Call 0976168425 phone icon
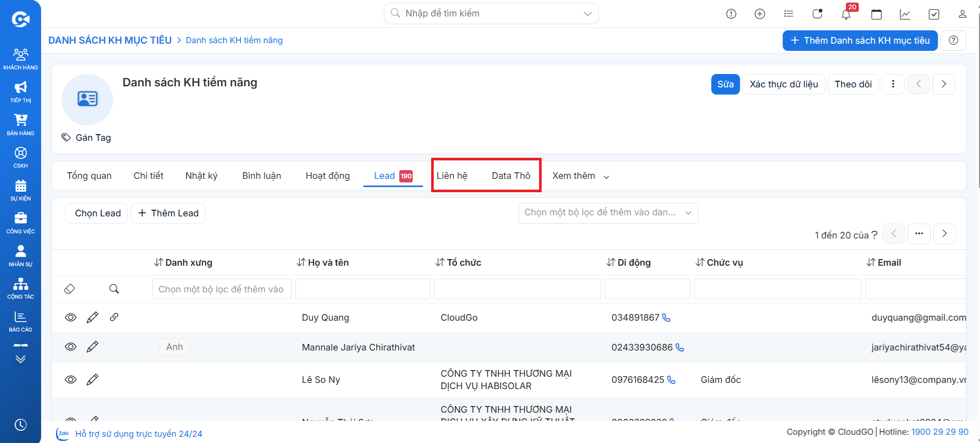 coord(671,380)
